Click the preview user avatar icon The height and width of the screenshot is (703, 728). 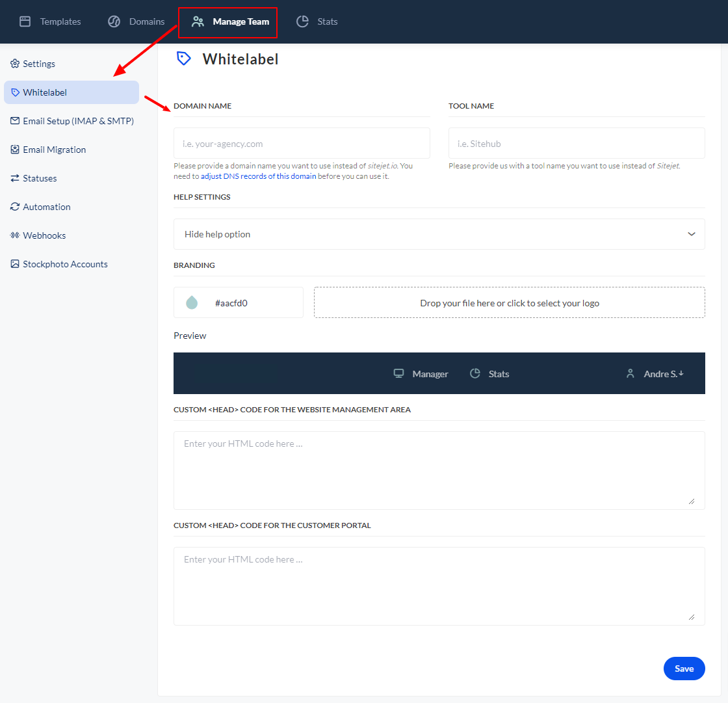(x=630, y=373)
